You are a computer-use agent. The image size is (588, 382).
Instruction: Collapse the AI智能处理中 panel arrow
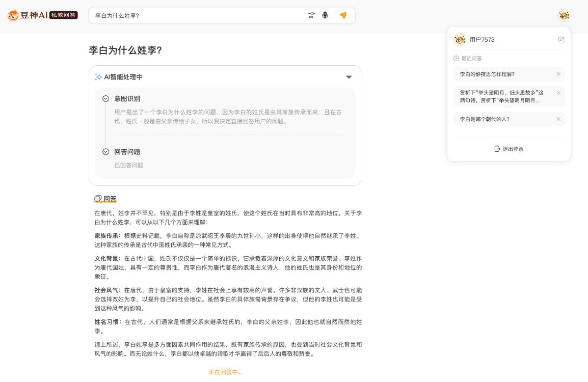[349, 77]
